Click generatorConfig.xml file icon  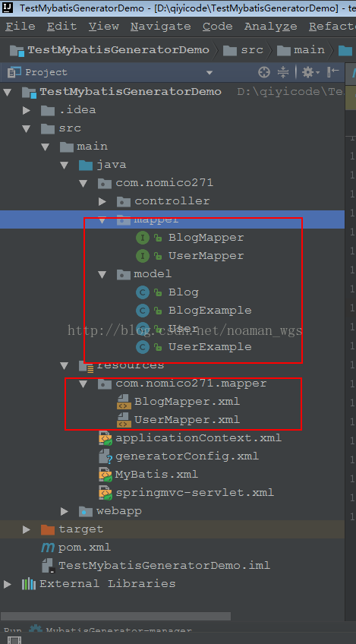tap(105, 456)
